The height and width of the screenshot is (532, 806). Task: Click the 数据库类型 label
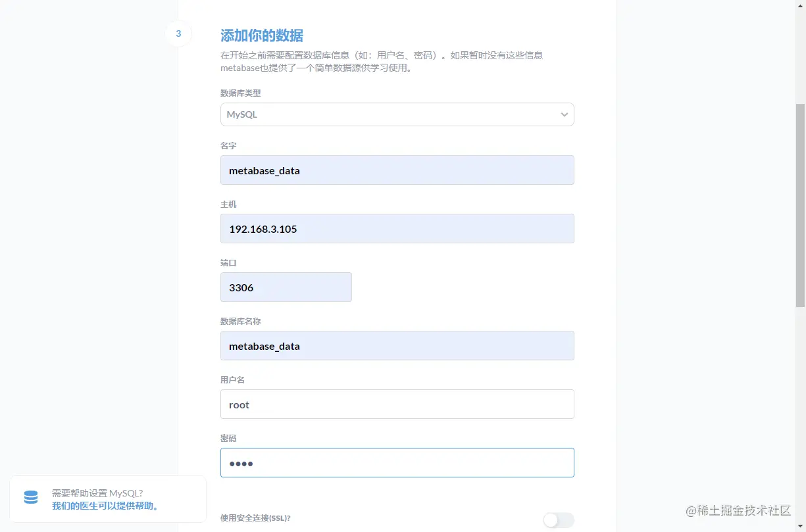(241, 93)
